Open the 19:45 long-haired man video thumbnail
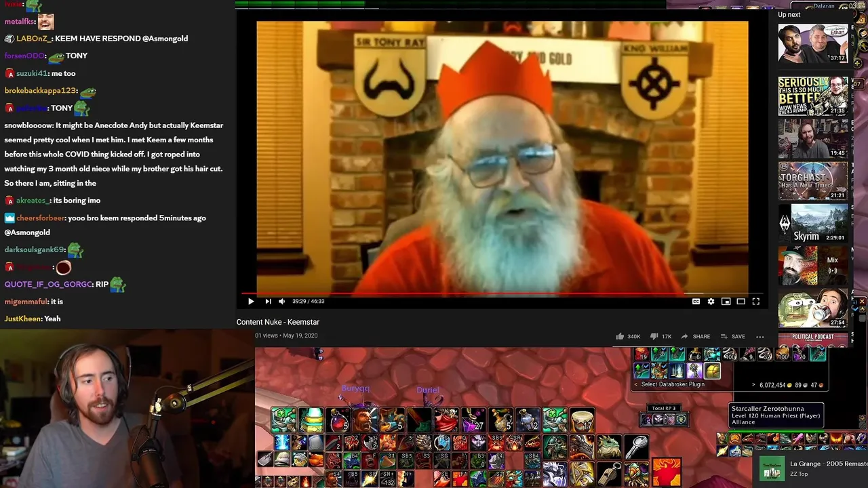The height and width of the screenshot is (488, 868). [x=812, y=138]
